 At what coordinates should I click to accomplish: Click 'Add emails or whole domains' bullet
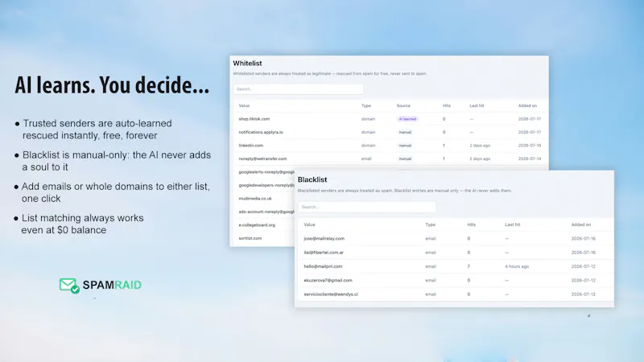click(x=115, y=192)
